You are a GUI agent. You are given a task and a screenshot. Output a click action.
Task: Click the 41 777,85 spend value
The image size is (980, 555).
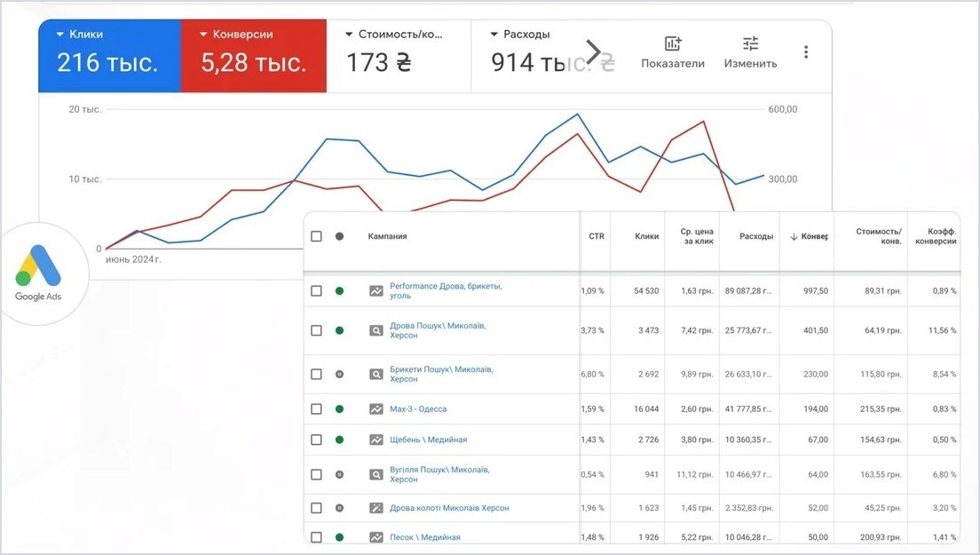(748, 408)
